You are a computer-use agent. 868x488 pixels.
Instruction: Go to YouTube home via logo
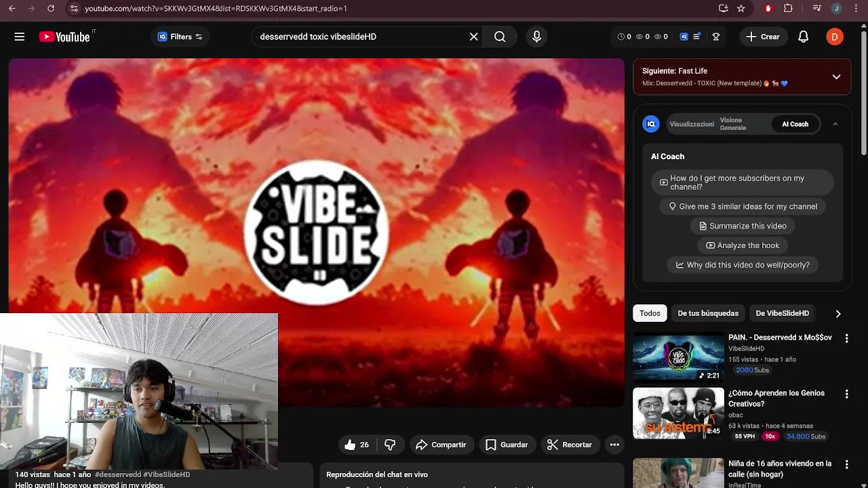click(64, 37)
